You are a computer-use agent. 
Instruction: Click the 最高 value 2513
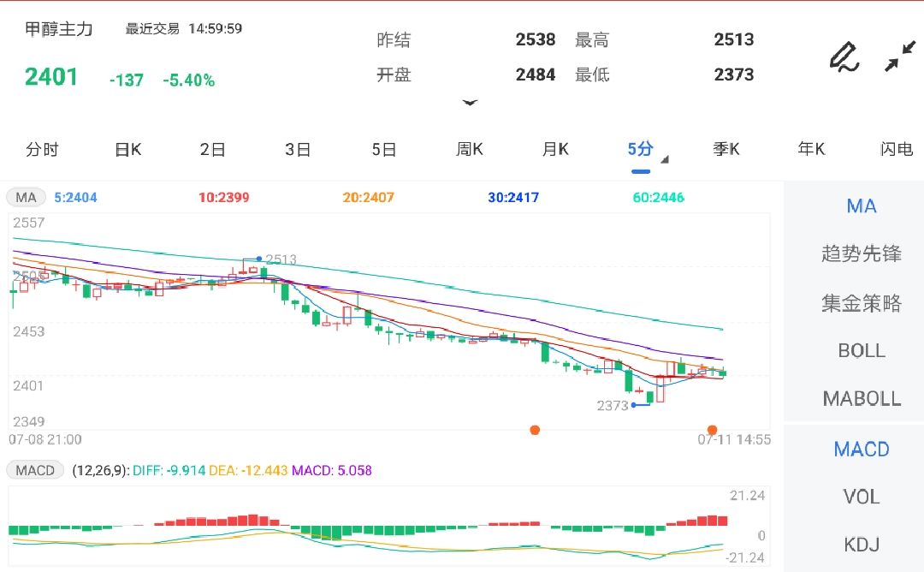(734, 39)
